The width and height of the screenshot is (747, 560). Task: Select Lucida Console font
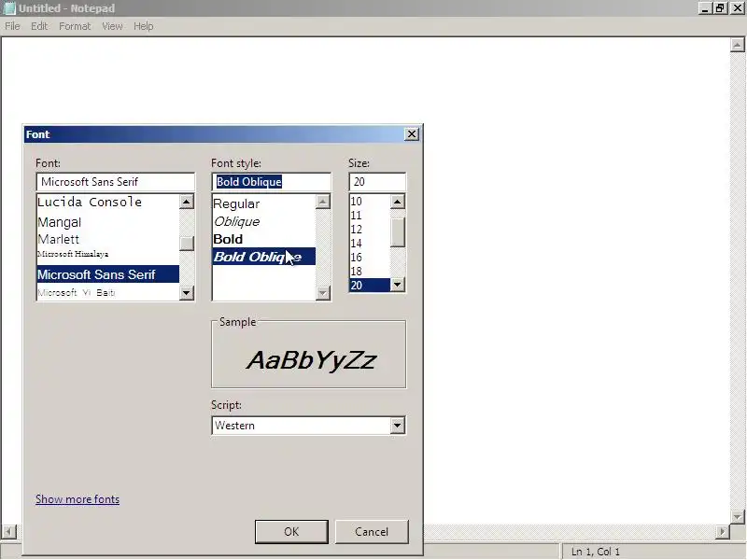tap(108, 202)
